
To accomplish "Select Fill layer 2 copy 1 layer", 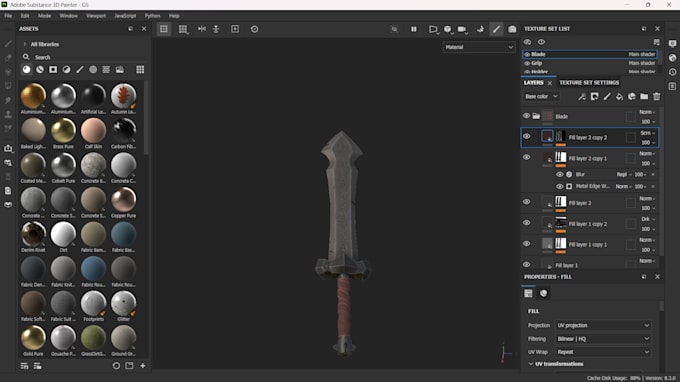I will click(x=590, y=158).
